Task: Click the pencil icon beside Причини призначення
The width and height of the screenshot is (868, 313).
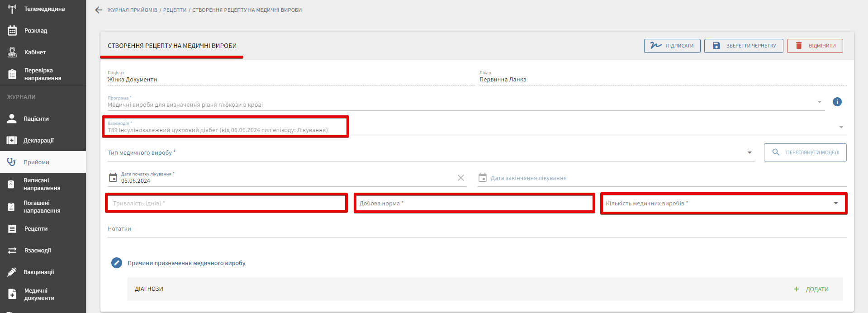Action: (x=117, y=263)
